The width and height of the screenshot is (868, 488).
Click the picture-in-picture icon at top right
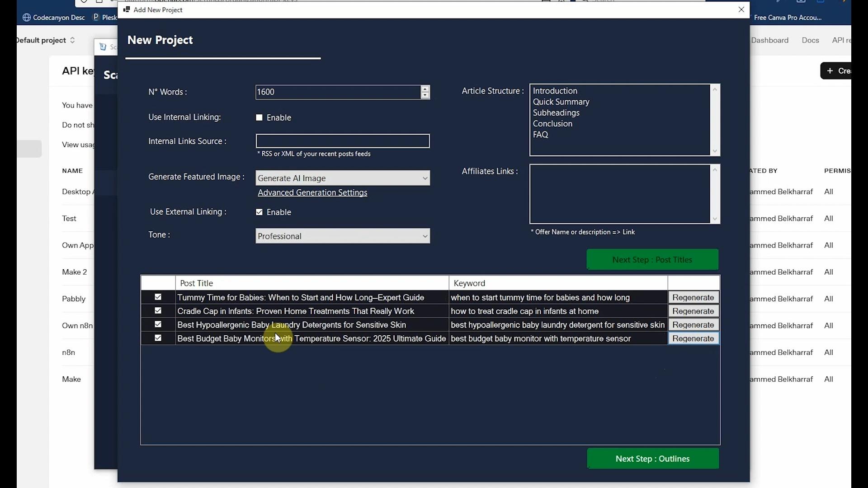pyautogui.click(x=821, y=1)
